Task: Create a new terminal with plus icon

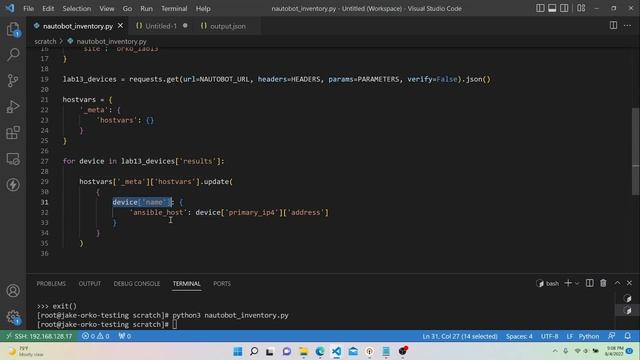Action: (568, 283)
